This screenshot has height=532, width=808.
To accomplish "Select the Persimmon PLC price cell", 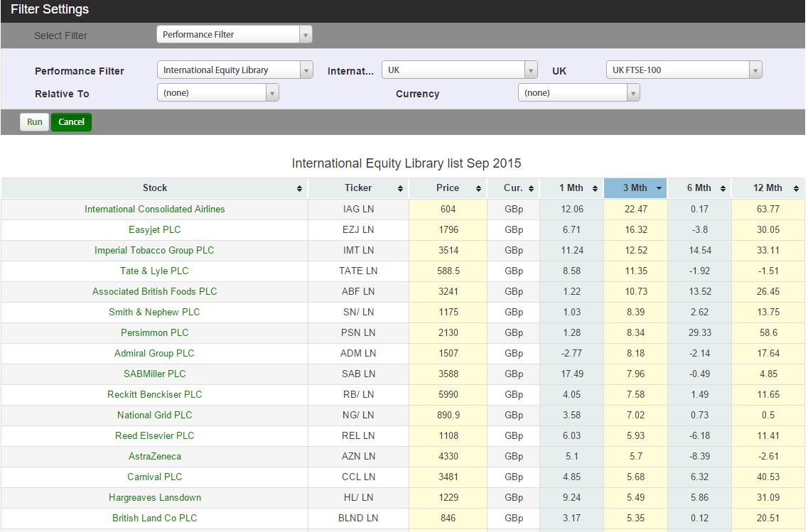I will pos(448,333).
